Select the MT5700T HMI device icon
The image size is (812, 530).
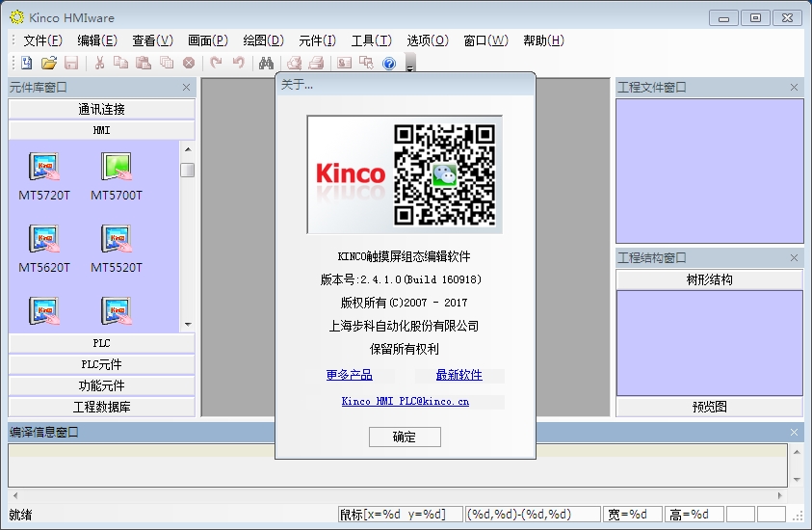tap(117, 168)
